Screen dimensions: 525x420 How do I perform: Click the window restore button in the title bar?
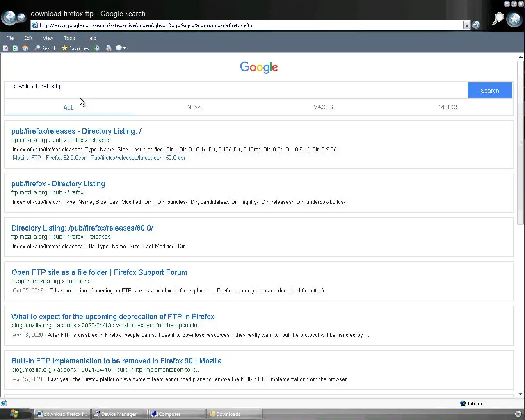pyautogui.click(x=514, y=4)
